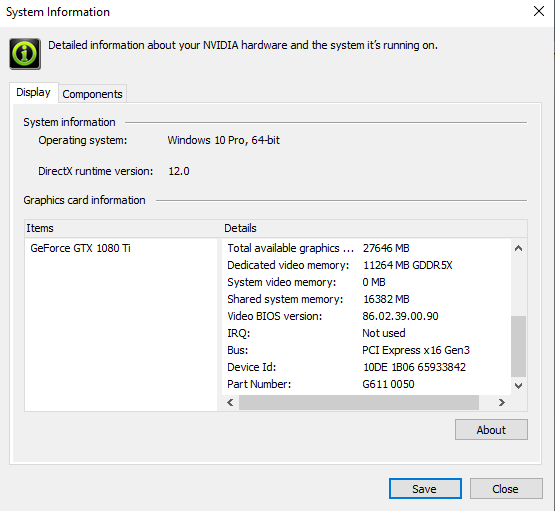Image resolution: width=555 pixels, height=511 pixels.
Task: Click the horizontal scrollbar thumb in Details
Action: (x=359, y=402)
